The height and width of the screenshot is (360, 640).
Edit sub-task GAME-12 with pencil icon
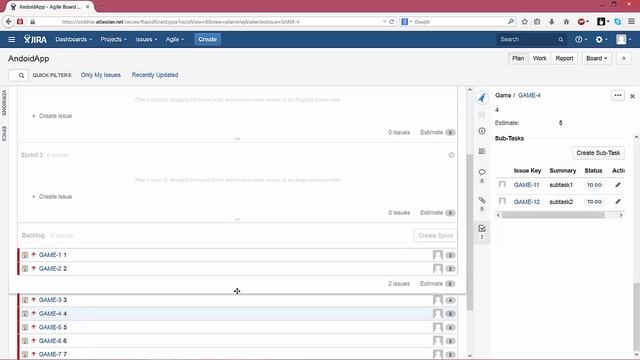pyautogui.click(x=618, y=202)
